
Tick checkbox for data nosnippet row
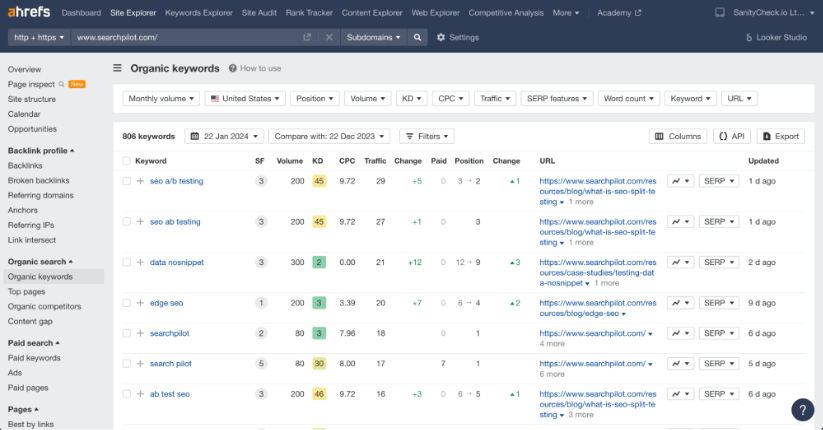(126, 262)
